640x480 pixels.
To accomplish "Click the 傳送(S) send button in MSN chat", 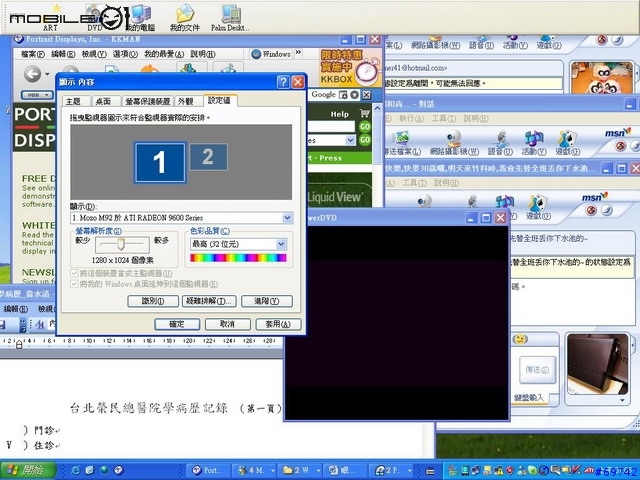I will (537, 370).
